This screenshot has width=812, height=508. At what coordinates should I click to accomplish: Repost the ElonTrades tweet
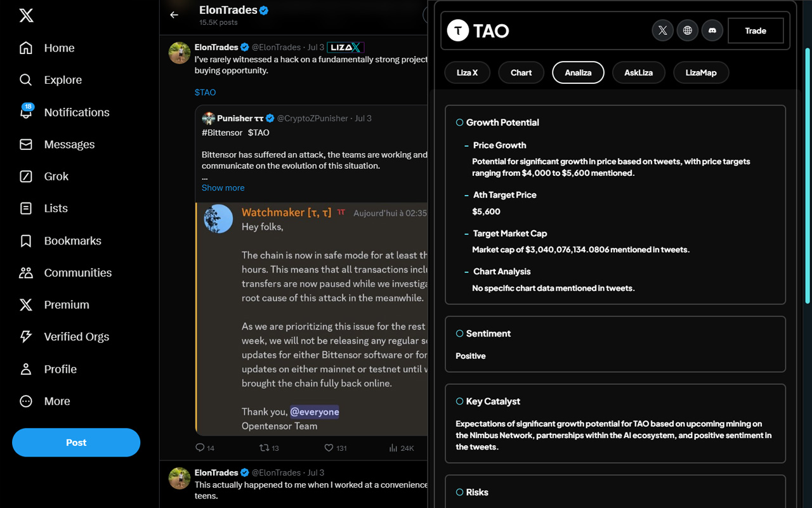tap(265, 448)
